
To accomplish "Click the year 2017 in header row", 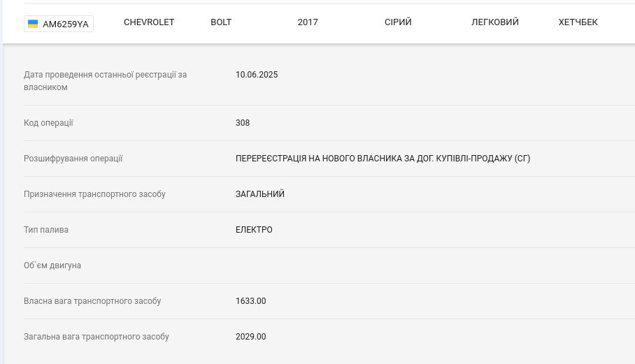I will pos(308,22).
